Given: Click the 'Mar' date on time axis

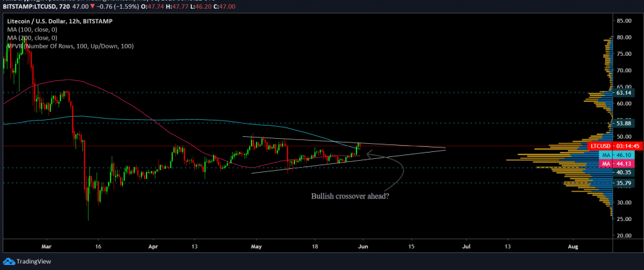Looking at the screenshot, I should tap(47, 247).
